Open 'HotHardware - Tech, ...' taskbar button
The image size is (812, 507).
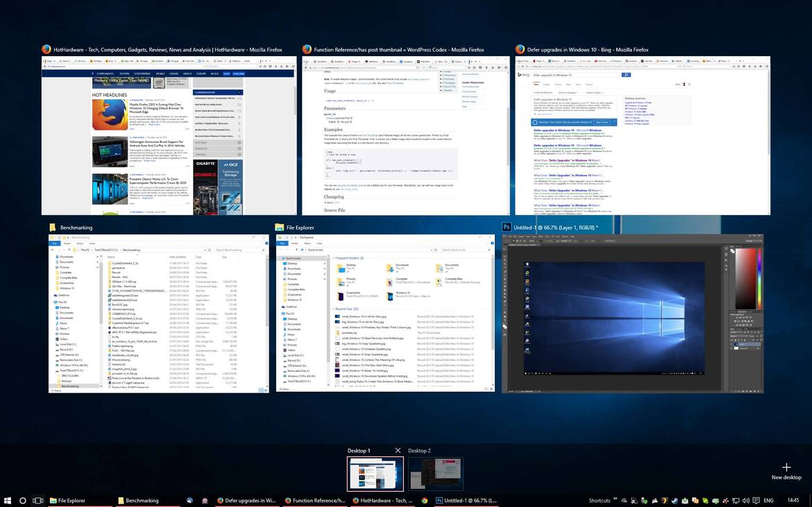[x=382, y=500]
